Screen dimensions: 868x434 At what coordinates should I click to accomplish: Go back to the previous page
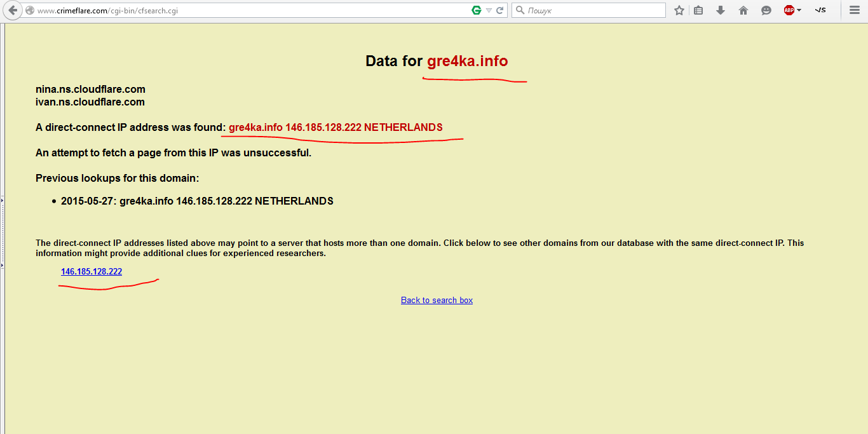13,10
